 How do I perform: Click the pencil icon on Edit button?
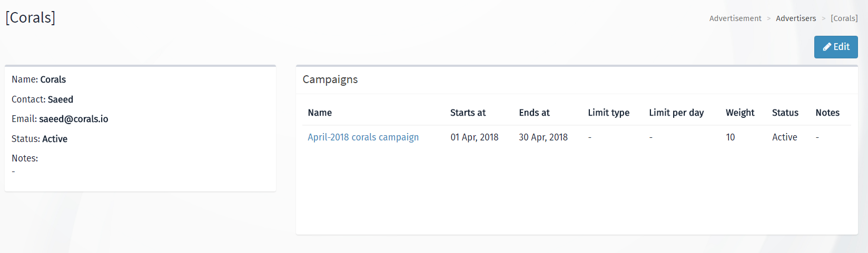click(x=827, y=47)
